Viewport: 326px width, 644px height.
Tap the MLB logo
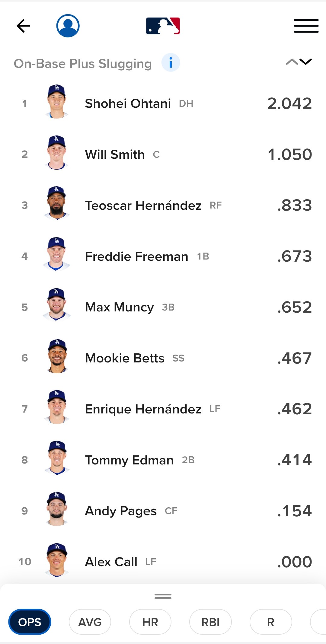[x=163, y=26]
